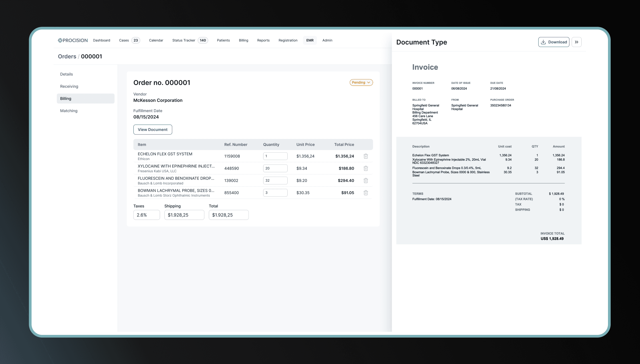Click the Shipping amount field

184,215
